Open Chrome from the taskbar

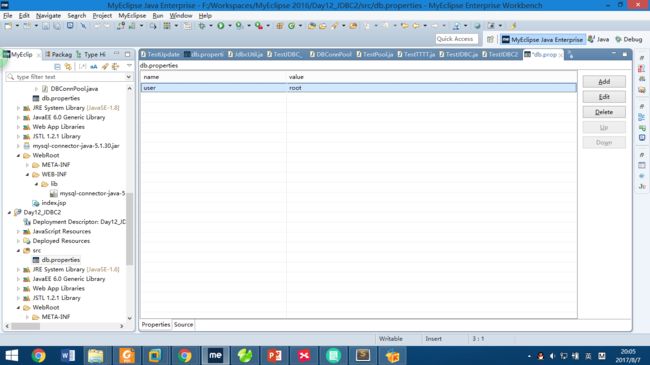tap(38, 355)
